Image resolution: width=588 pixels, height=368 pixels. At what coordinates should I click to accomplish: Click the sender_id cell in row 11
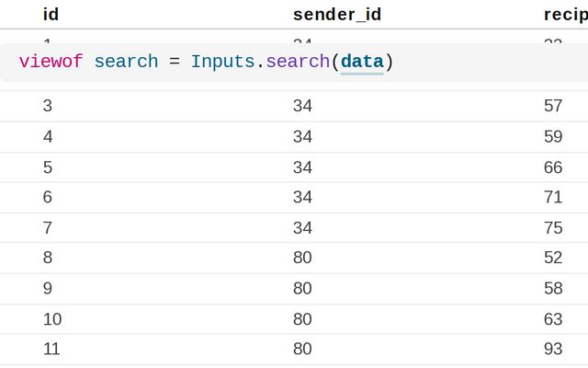click(x=302, y=349)
